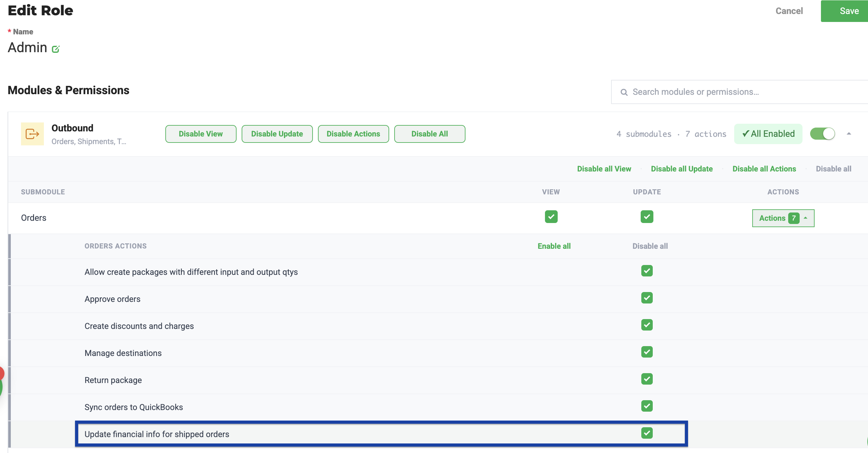Image resolution: width=868 pixels, height=453 pixels.
Task: Click the 'Manage destinations' action label
Action: tap(123, 353)
